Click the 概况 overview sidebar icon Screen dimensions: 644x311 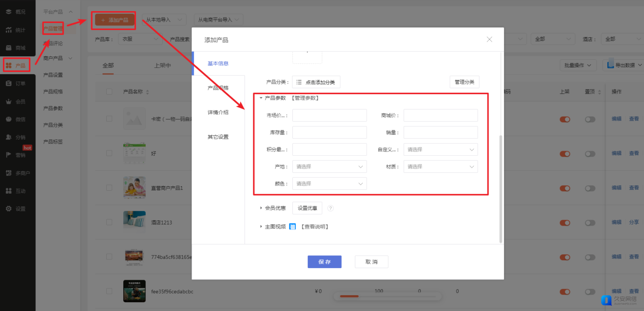[8, 12]
